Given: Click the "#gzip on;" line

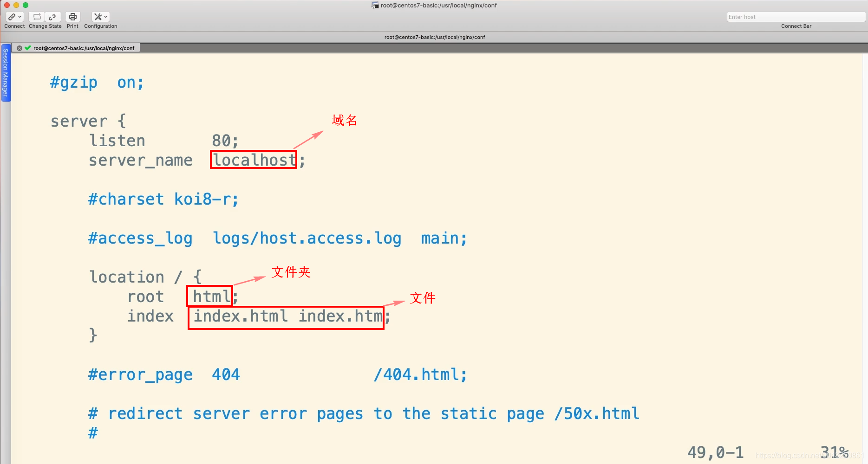Looking at the screenshot, I should tap(97, 83).
